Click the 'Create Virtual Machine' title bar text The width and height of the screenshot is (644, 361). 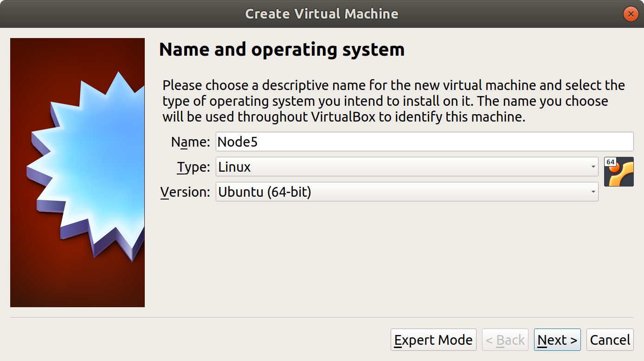[x=322, y=14]
